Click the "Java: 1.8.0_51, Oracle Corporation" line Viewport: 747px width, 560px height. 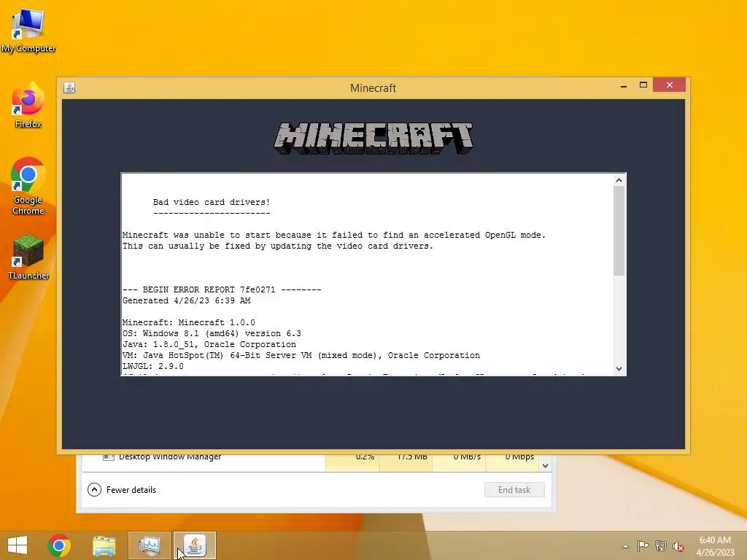[209, 344]
